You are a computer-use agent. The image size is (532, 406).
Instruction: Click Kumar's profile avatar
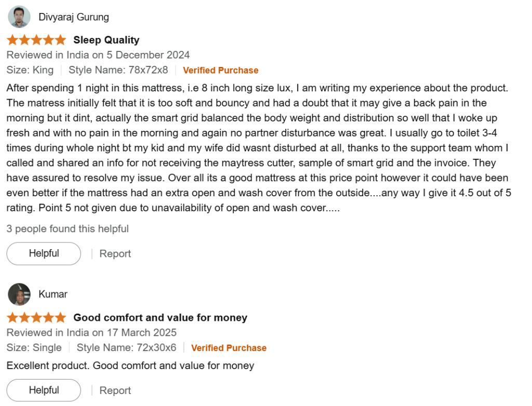19,294
